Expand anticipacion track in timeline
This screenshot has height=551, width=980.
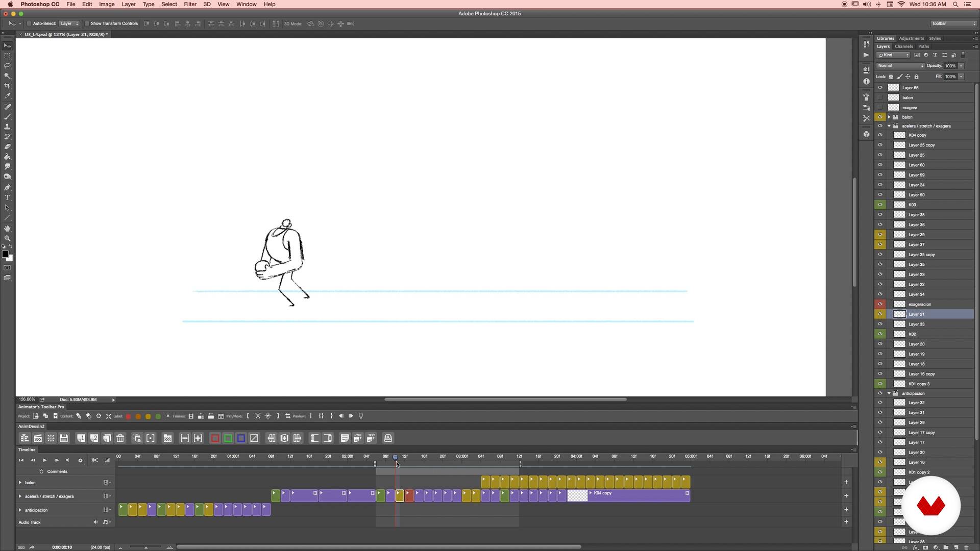tap(20, 510)
